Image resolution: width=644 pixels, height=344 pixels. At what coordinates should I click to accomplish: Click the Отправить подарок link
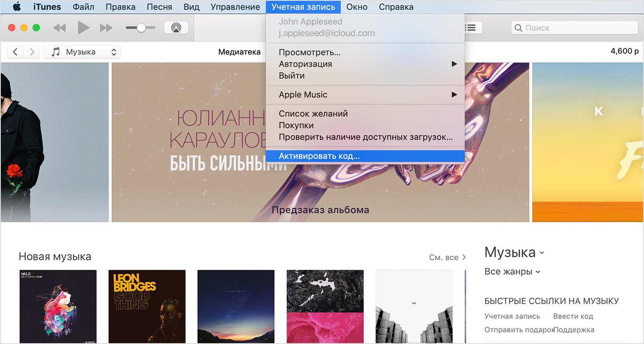click(519, 330)
